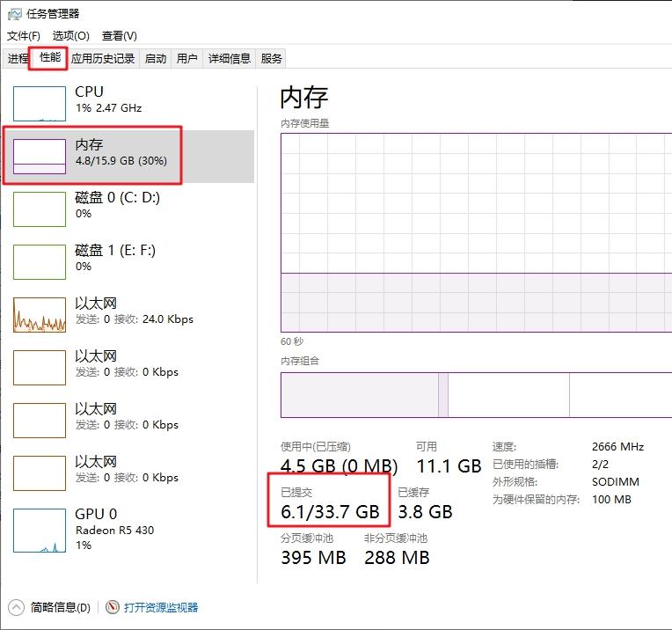
Task: Click the 内存使用量 usage graph
Action: [x=476, y=233]
